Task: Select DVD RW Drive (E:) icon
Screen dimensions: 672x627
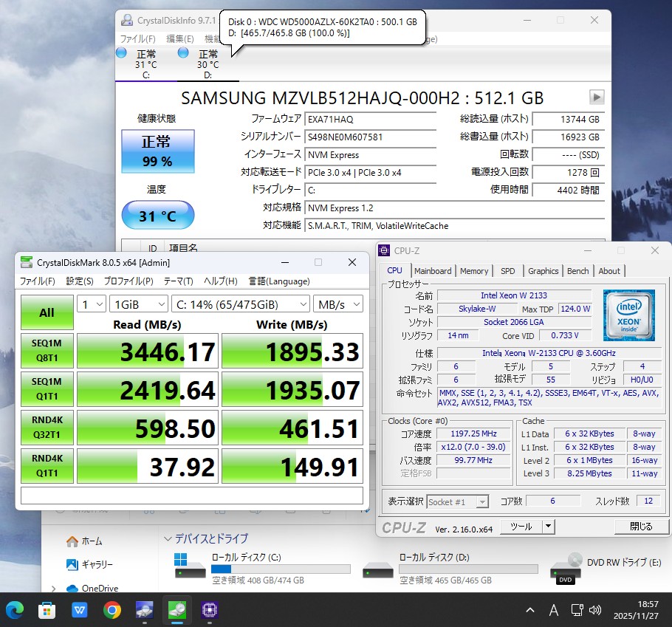Action: [566, 568]
